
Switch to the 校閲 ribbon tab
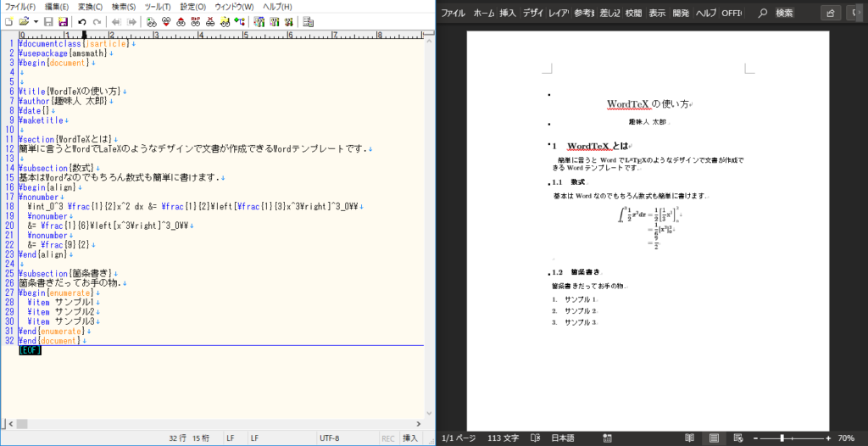click(633, 13)
